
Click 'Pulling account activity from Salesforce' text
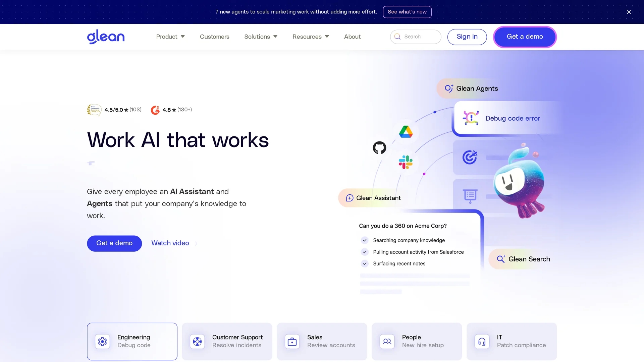418,252
